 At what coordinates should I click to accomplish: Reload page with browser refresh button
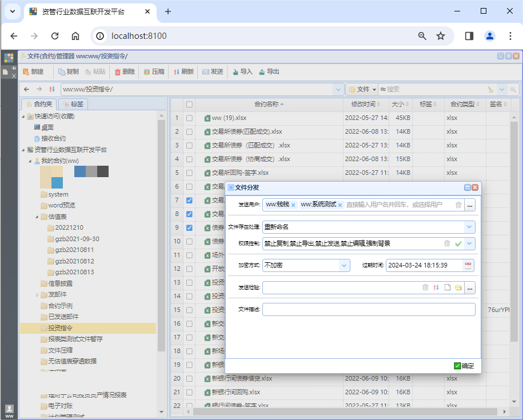pyautogui.click(x=55, y=36)
